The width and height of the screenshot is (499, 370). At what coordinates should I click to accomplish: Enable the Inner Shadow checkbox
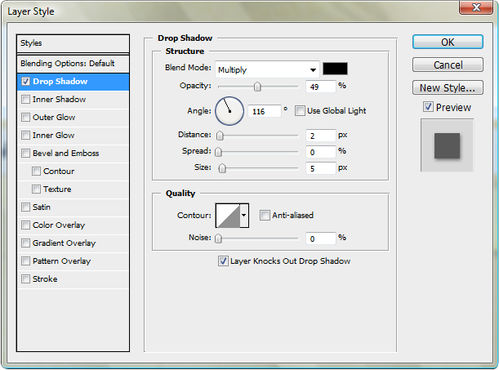click(25, 99)
